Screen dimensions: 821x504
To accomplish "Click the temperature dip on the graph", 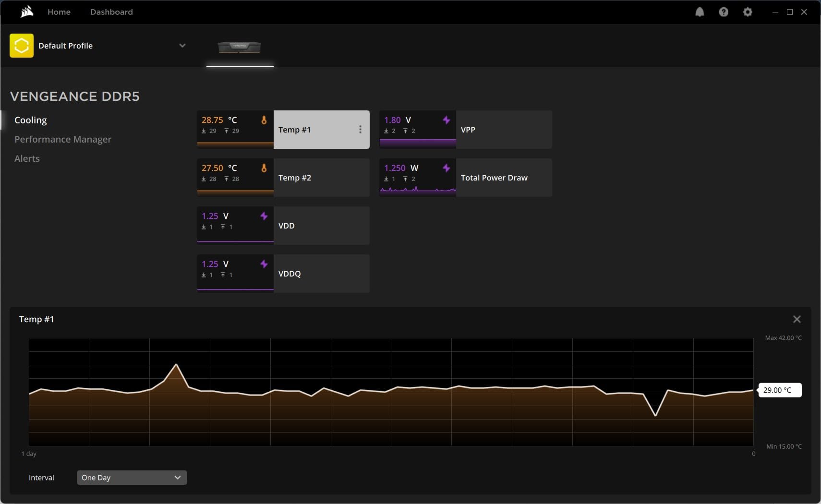I will tap(655, 415).
